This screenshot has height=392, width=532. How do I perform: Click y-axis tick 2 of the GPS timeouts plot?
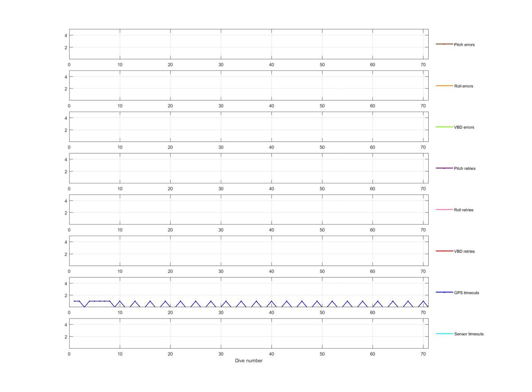(66, 295)
